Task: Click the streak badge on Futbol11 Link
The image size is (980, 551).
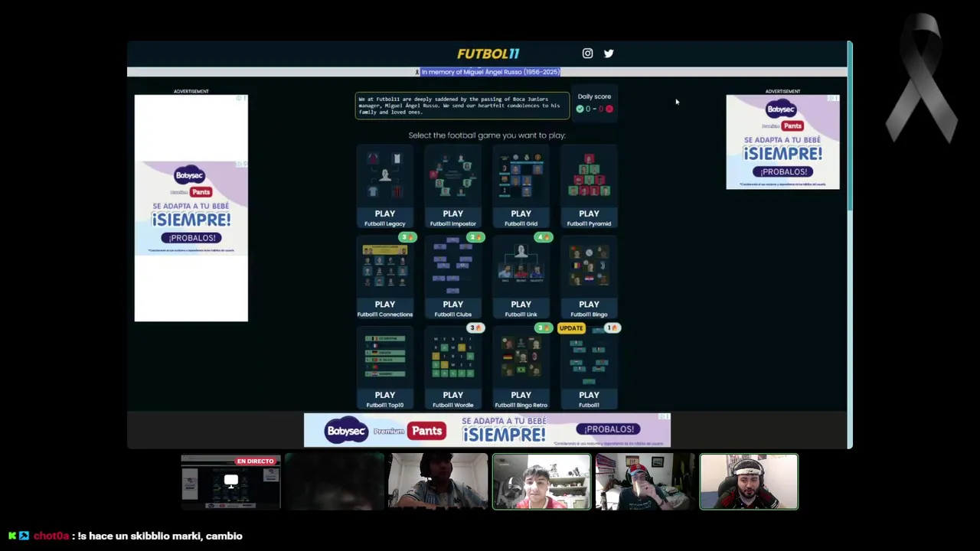Action: point(544,237)
